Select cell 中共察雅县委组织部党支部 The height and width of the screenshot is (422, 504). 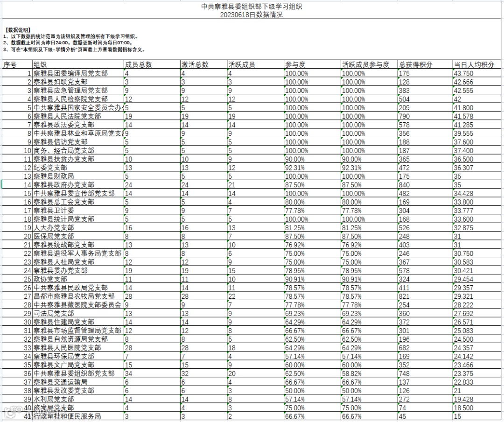point(78,373)
